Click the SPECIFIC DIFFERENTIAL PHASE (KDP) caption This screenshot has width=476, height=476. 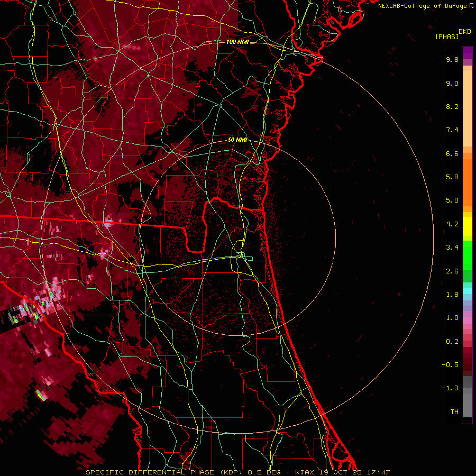pos(164,472)
